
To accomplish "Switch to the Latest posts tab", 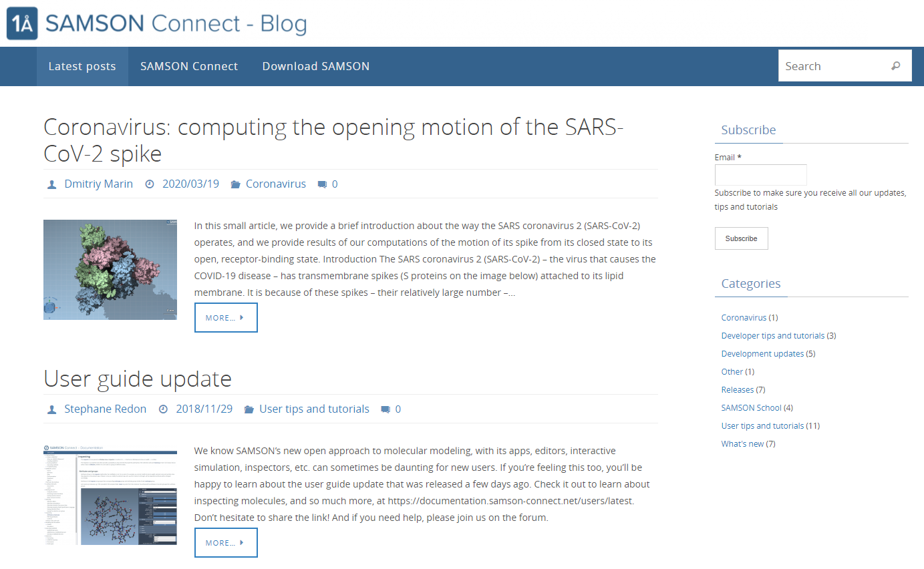I will (82, 66).
